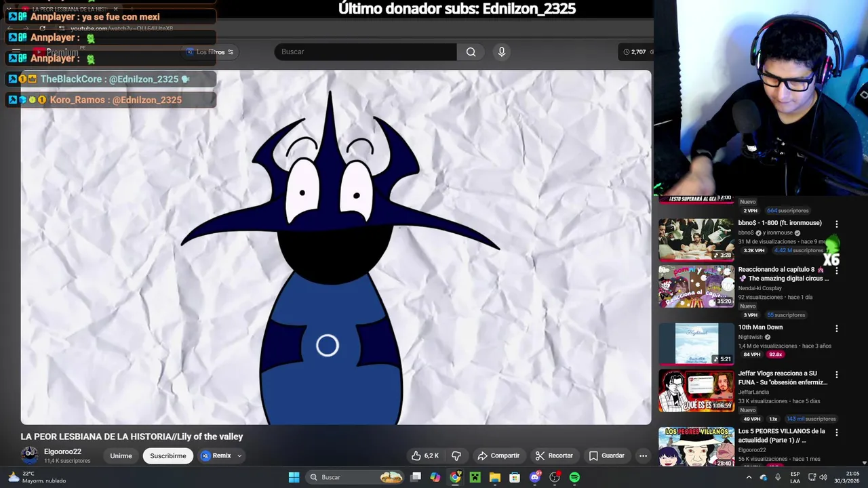Image resolution: width=868 pixels, height=488 pixels.
Task: Open options for bbno$ 1-800 video
Action: [836, 224]
